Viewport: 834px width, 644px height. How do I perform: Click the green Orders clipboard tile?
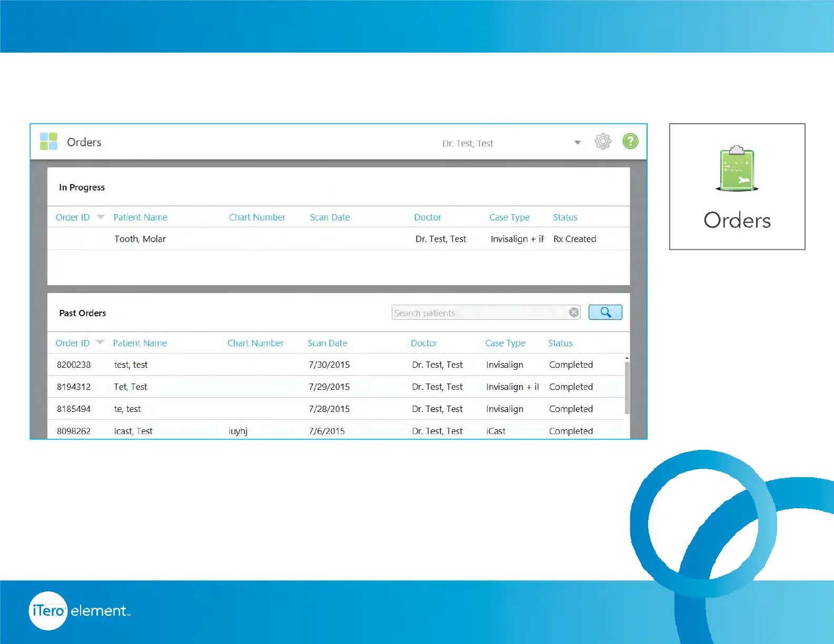(x=737, y=186)
